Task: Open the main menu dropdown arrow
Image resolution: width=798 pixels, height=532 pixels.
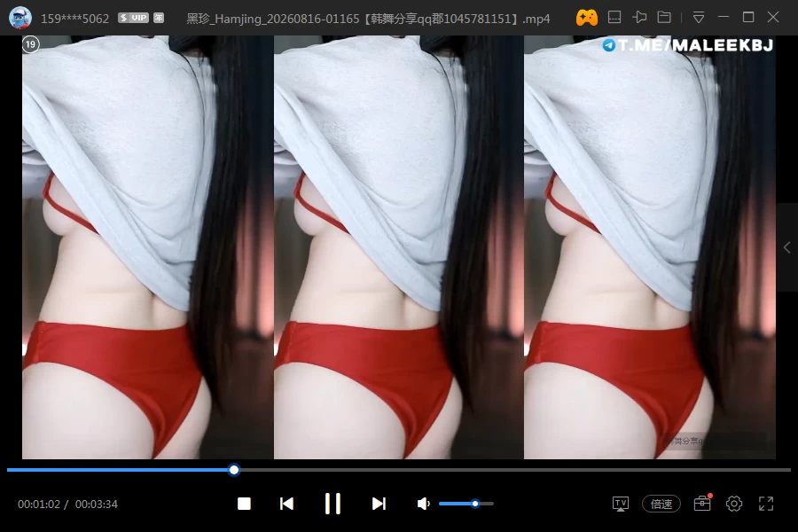Action: click(699, 18)
